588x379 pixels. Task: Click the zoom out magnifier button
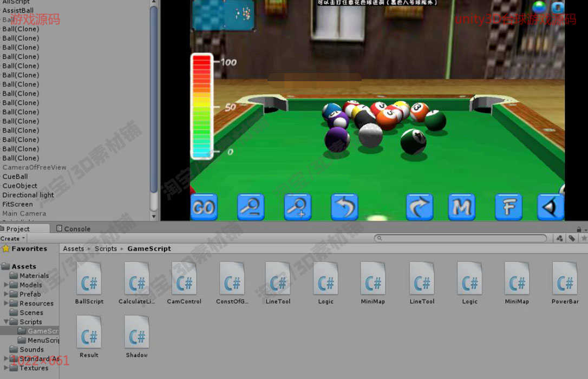coord(251,207)
